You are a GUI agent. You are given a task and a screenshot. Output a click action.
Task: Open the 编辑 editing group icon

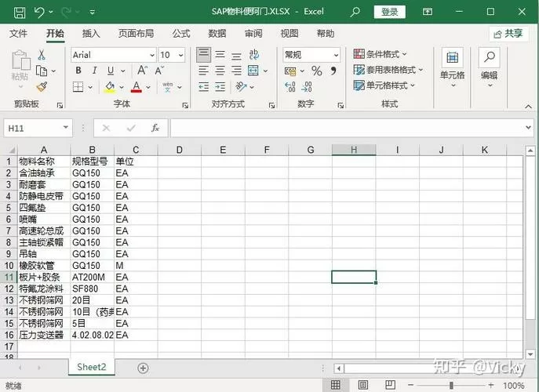coord(489,57)
